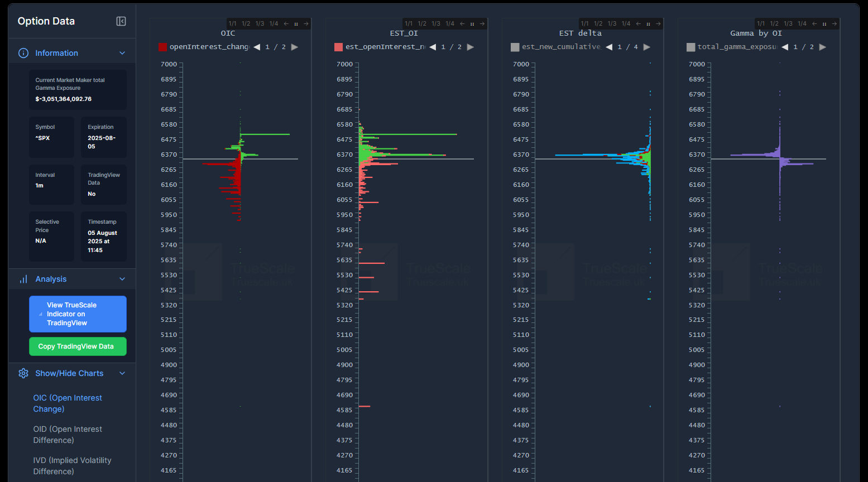The image size is (868, 482).
Task: Click the drag handle icon on OIC chart
Action: tap(296, 24)
